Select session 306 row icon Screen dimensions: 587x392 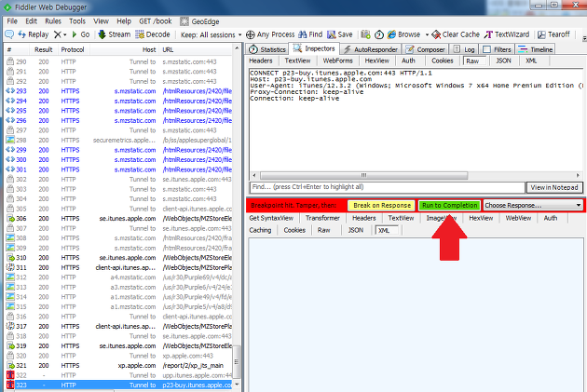point(10,219)
